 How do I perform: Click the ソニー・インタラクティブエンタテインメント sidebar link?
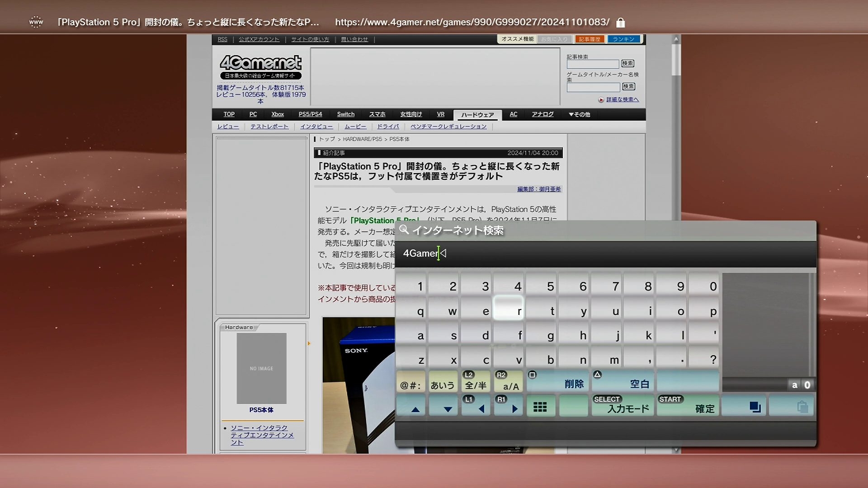[262, 435]
